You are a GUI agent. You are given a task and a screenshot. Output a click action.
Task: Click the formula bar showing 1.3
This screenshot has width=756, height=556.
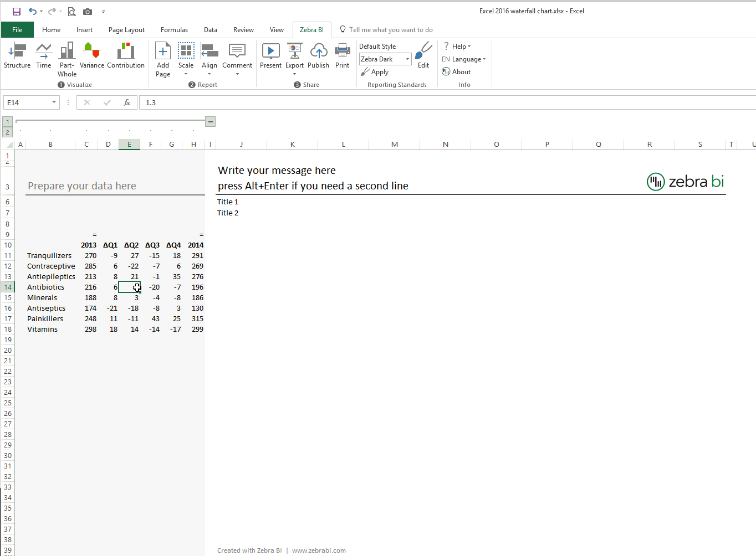pos(447,102)
